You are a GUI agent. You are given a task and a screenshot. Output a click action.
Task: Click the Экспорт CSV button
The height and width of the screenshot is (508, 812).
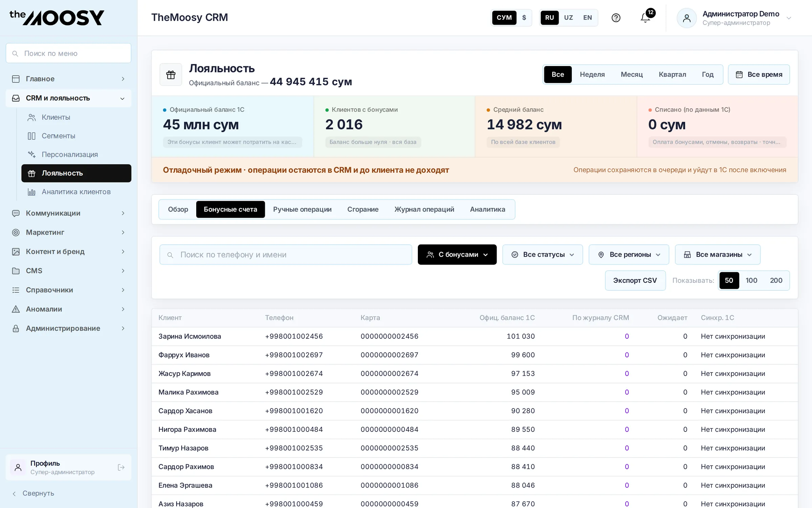click(635, 280)
